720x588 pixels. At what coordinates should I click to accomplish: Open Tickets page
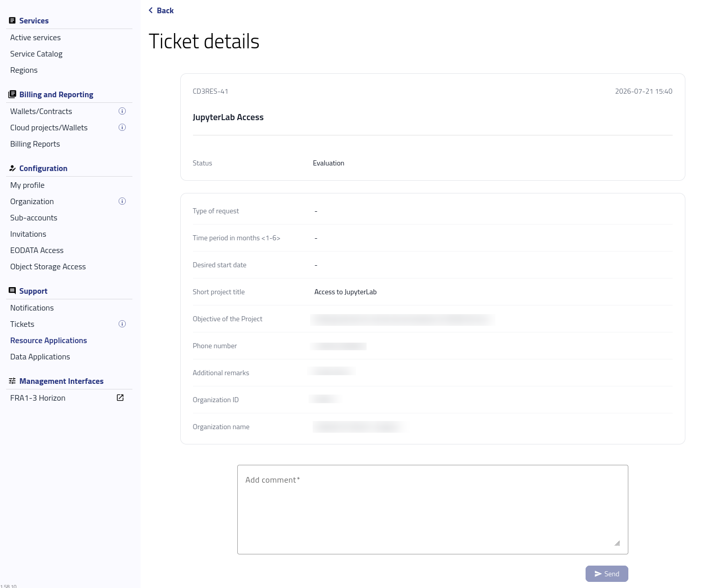click(x=22, y=324)
